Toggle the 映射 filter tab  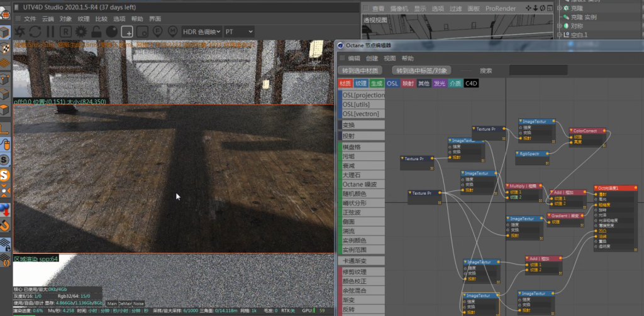click(408, 84)
